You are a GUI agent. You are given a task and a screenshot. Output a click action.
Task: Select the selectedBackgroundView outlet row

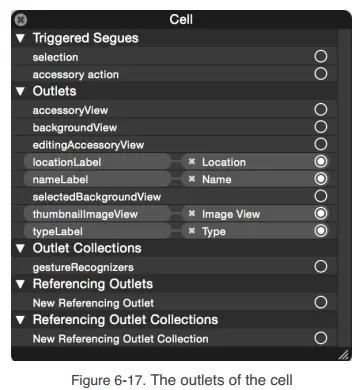pyautogui.click(x=174, y=196)
